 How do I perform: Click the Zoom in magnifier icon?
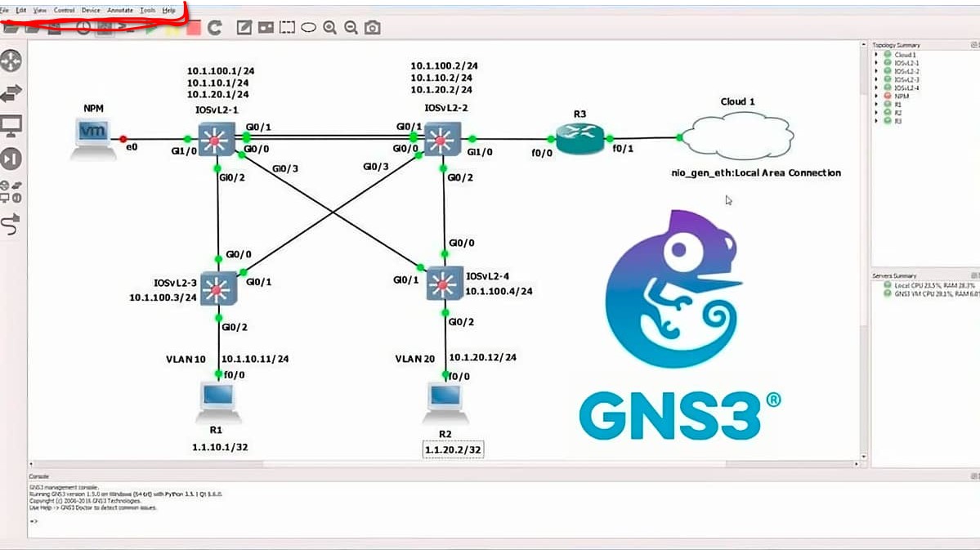coord(330,28)
